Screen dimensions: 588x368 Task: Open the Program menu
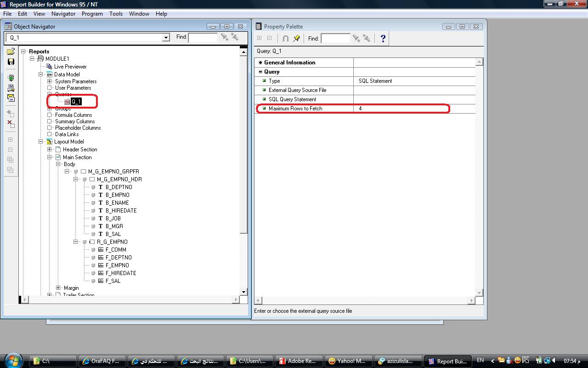tap(92, 14)
